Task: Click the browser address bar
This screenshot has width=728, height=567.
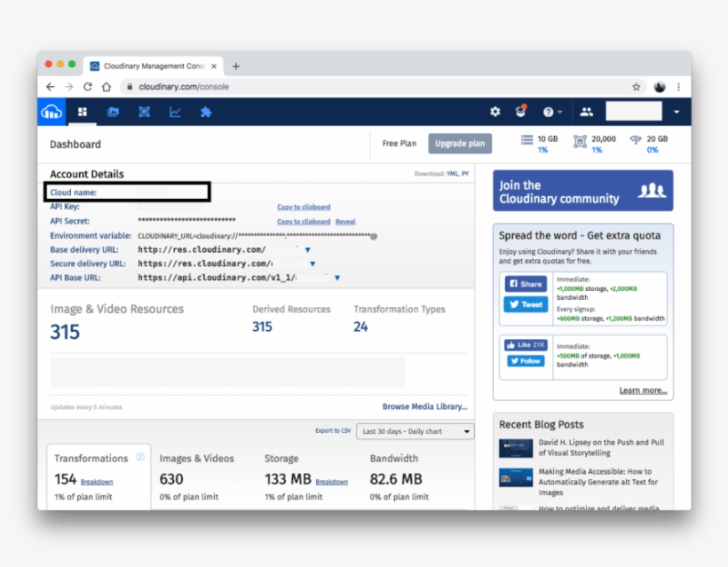Action: click(x=373, y=87)
